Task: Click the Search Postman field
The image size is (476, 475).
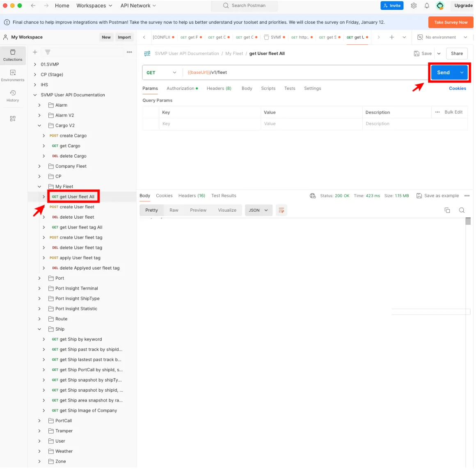Action: tap(245, 6)
